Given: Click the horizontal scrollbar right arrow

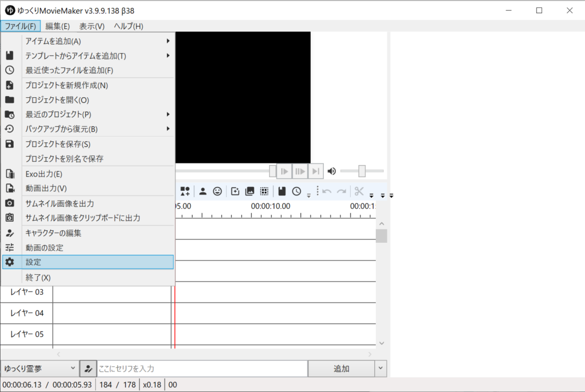Looking at the screenshot, I should [x=370, y=354].
